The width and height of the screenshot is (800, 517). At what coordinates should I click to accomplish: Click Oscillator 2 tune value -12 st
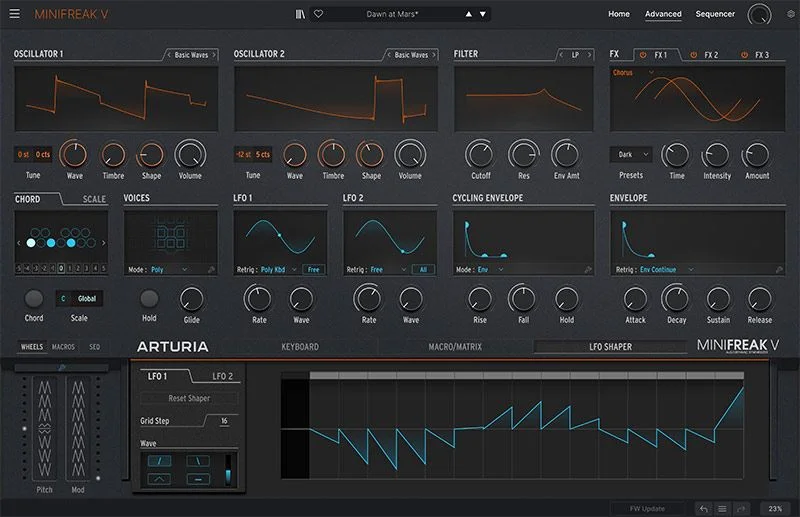pos(243,154)
